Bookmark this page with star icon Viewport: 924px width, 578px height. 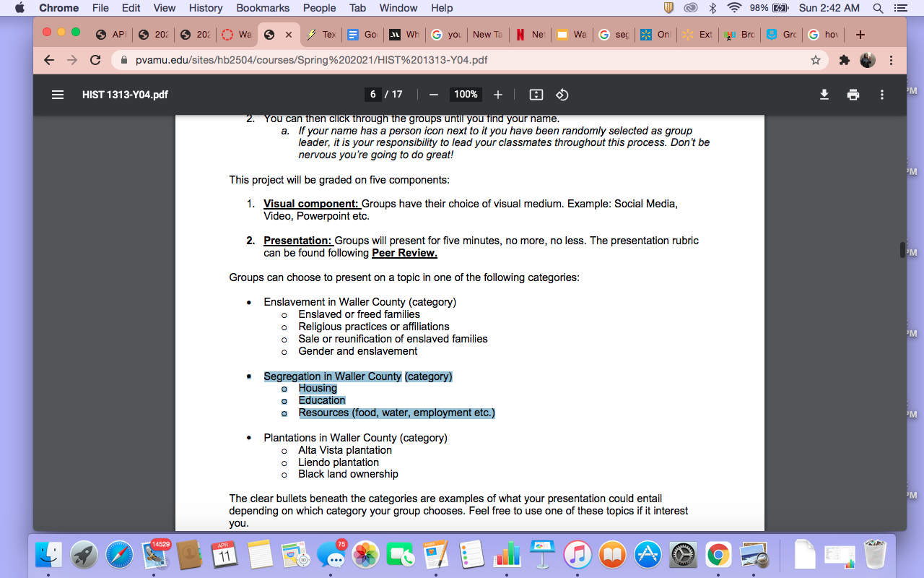tap(816, 60)
